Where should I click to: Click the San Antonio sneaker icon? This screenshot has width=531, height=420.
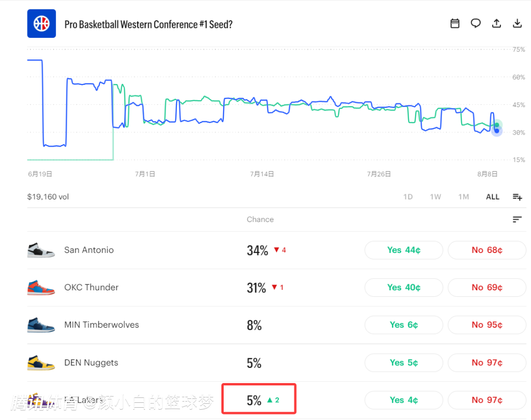[x=41, y=250]
